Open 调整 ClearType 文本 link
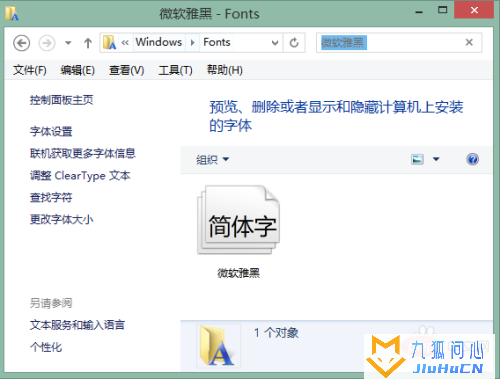The height and width of the screenshot is (379, 500). coord(80,175)
